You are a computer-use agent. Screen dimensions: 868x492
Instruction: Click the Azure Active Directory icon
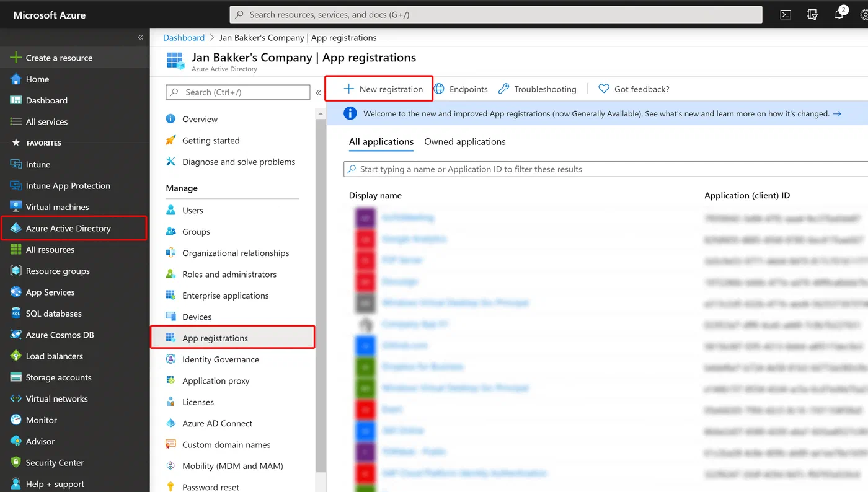(x=15, y=228)
